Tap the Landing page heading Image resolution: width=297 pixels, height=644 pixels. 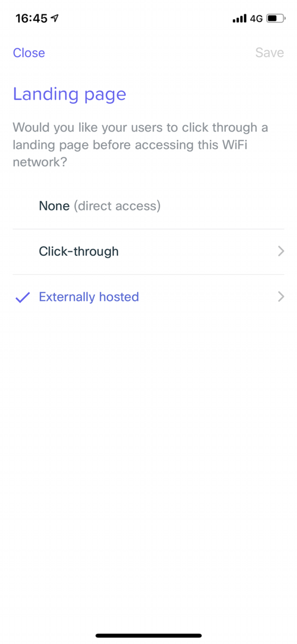[69, 94]
